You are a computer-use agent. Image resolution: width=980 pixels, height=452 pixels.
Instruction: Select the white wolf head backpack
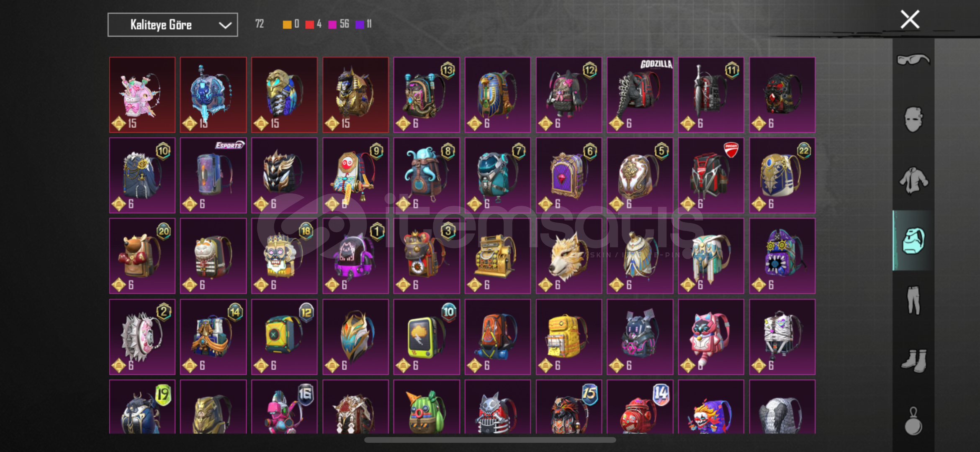point(568,256)
